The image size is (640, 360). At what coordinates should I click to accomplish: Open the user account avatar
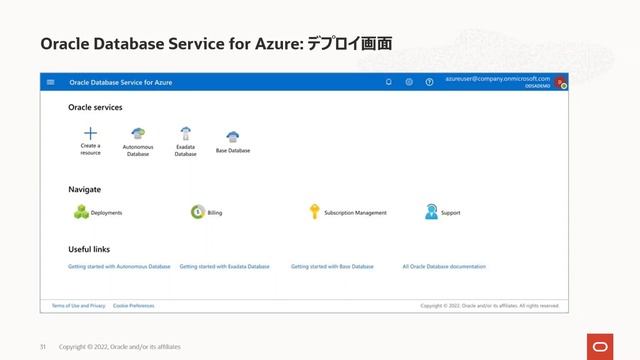[560, 82]
